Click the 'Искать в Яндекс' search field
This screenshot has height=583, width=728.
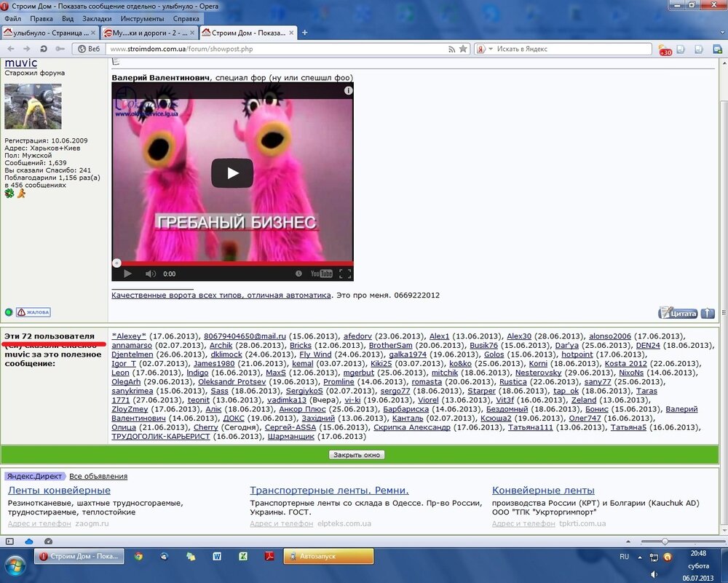pos(572,49)
